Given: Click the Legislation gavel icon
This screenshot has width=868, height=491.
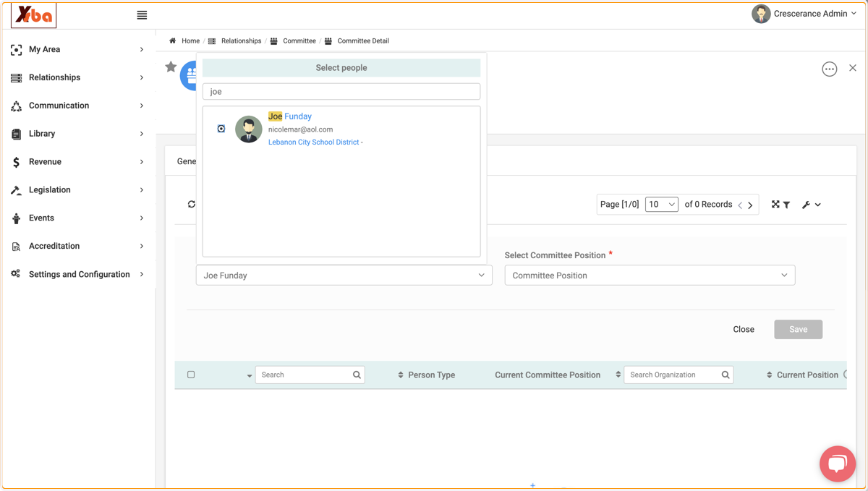Looking at the screenshot, I should 16,190.
